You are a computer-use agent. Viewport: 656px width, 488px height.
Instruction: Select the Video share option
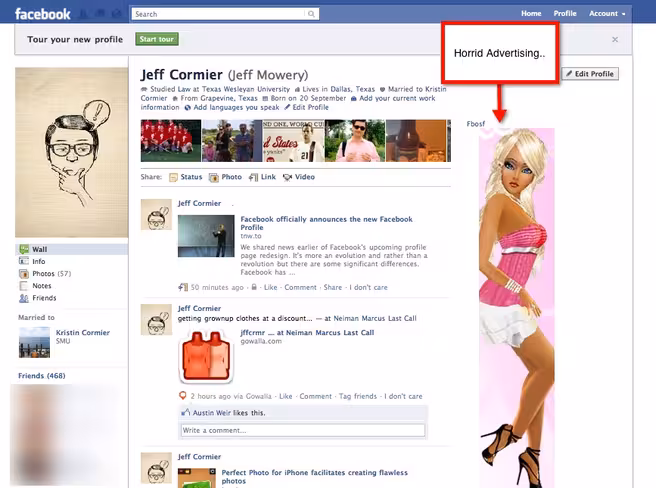[x=299, y=177]
